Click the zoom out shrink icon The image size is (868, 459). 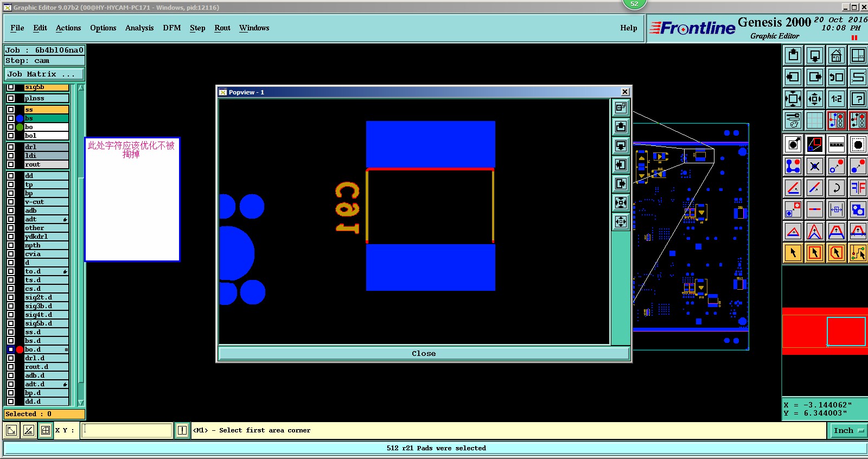click(x=815, y=99)
